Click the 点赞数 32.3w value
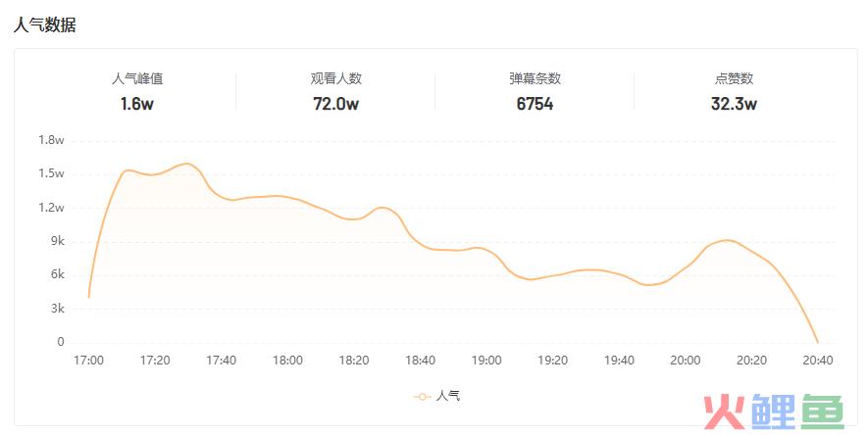The image size is (868, 435). (x=734, y=104)
